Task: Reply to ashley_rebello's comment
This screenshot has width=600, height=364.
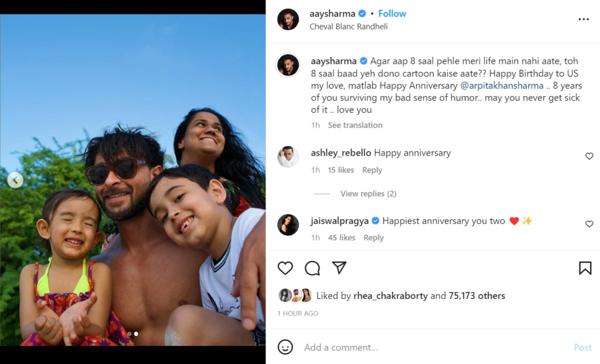Action: pos(372,170)
